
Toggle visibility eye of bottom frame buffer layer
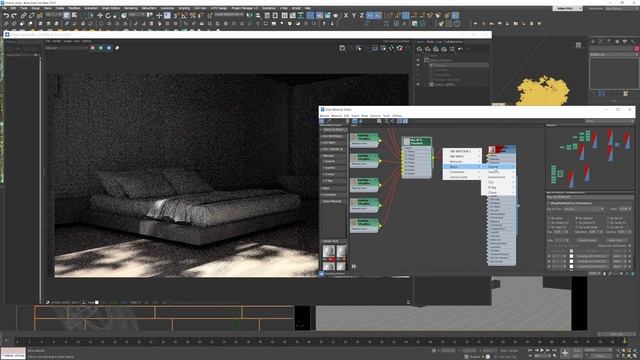(418, 84)
